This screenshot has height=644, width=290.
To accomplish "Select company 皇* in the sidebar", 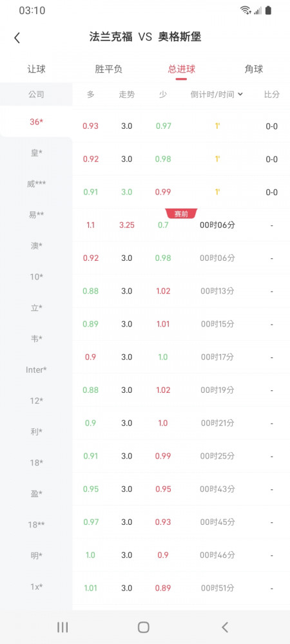I will [36, 153].
